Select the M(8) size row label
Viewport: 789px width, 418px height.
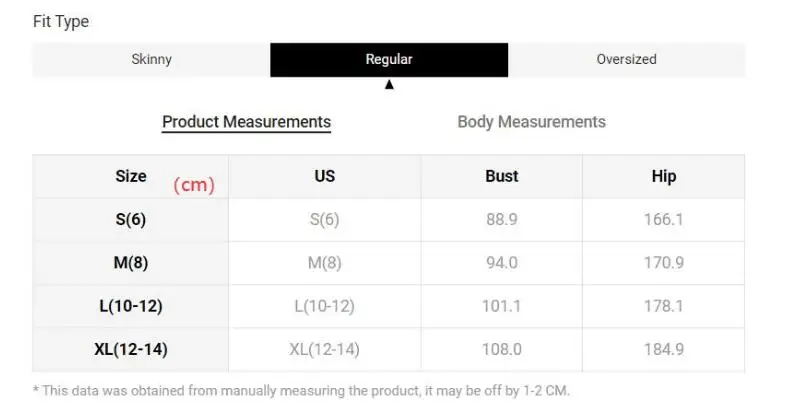tap(131, 263)
